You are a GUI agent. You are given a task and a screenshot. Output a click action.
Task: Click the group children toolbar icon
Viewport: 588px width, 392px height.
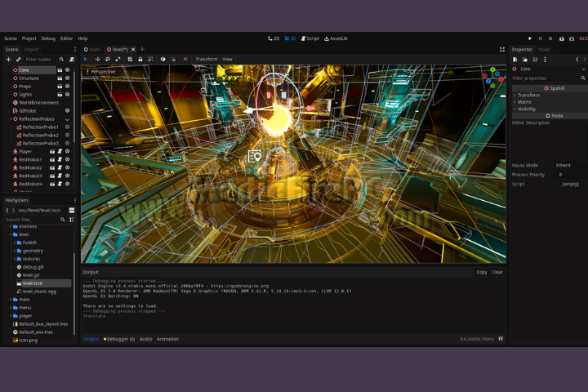[150, 60]
